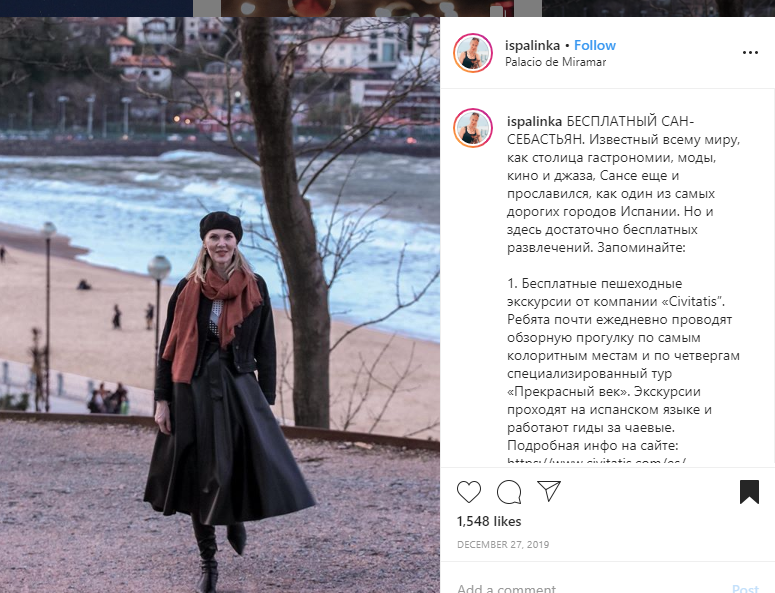Follow the ispalinka account
The height and width of the screenshot is (593, 775).
(x=595, y=45)
